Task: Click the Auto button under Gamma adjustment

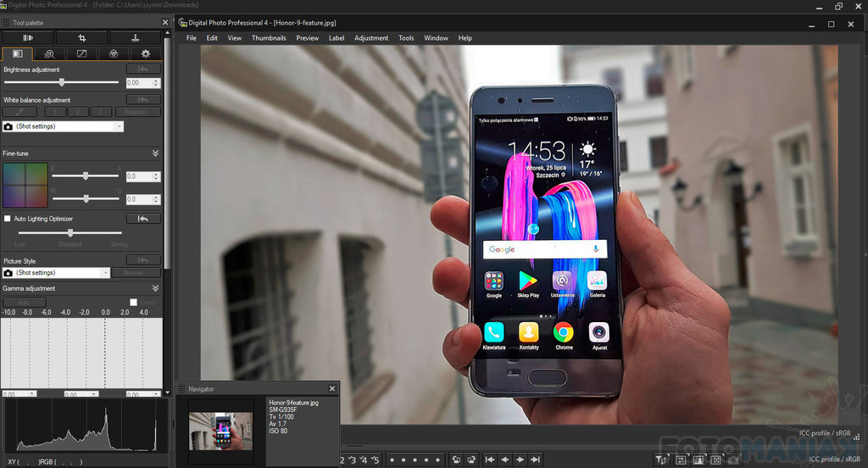Action: [x=25, y=303]
